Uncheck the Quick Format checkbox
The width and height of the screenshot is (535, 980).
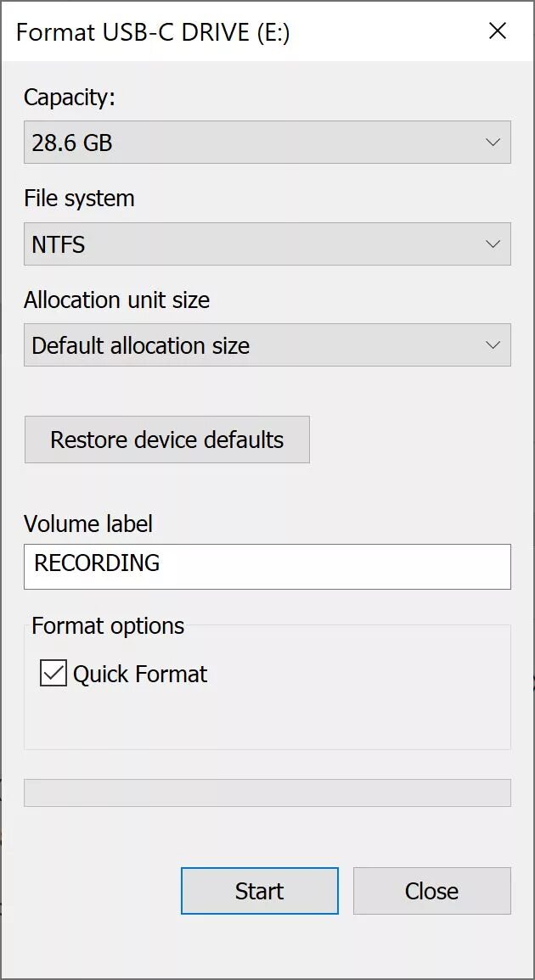53,674
